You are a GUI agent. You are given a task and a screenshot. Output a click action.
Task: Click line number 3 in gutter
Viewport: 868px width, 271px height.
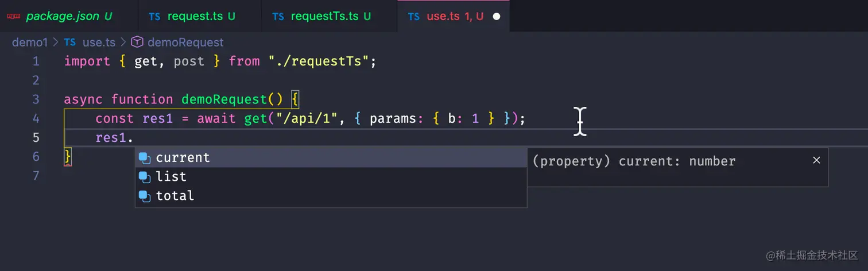pos(36,99)
